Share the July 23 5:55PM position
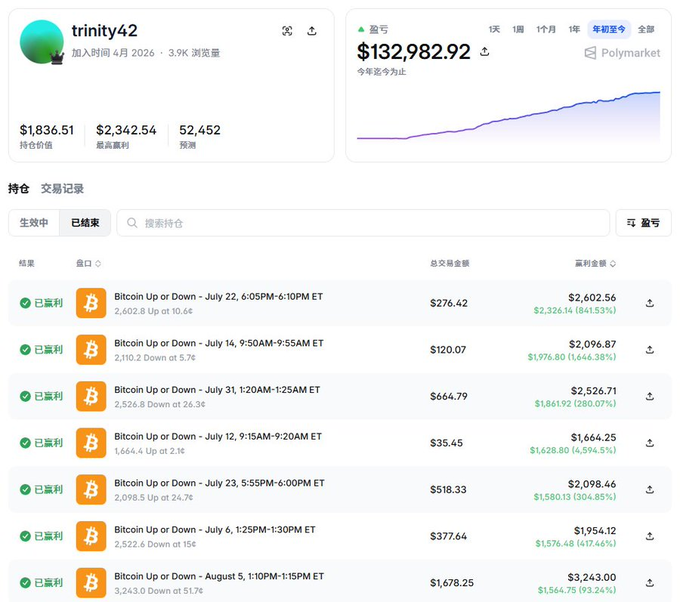This screenshot has height=602, width=680. tap(649, 489)
